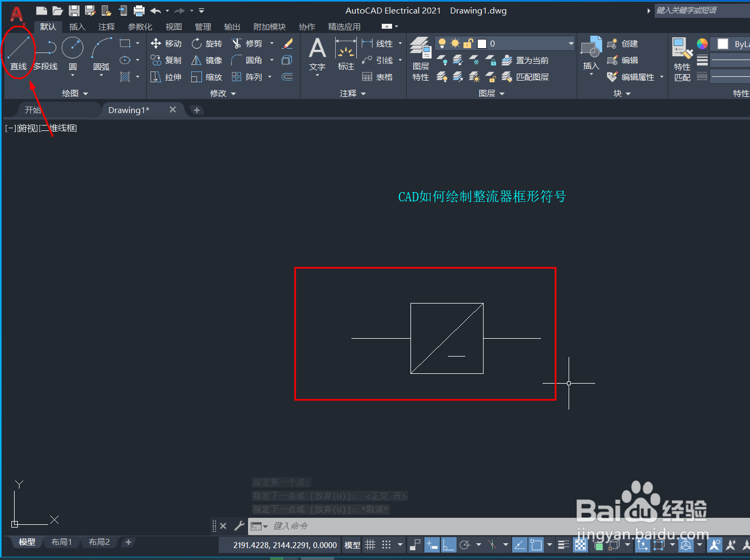Open the rectangle tool dropdown arrow

pos(138,43)
